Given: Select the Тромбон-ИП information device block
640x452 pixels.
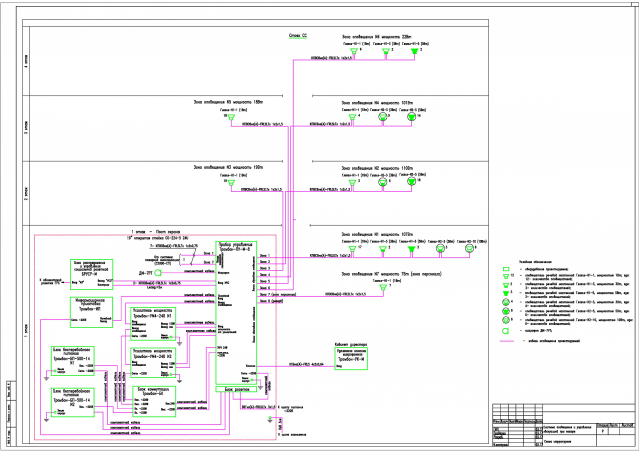Looking at the screenshot, I should point(91,312).
